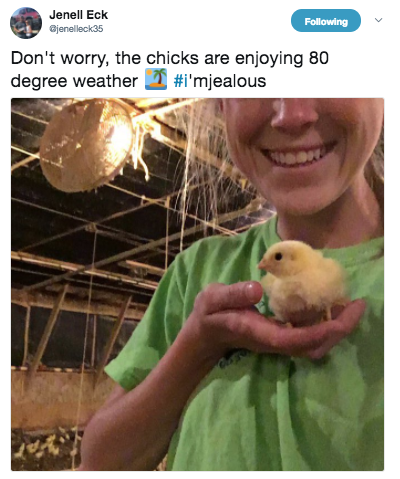Open Jenell Eck's profile avatar
Viewport: 400px width, 479px height.
pos(26,23)
